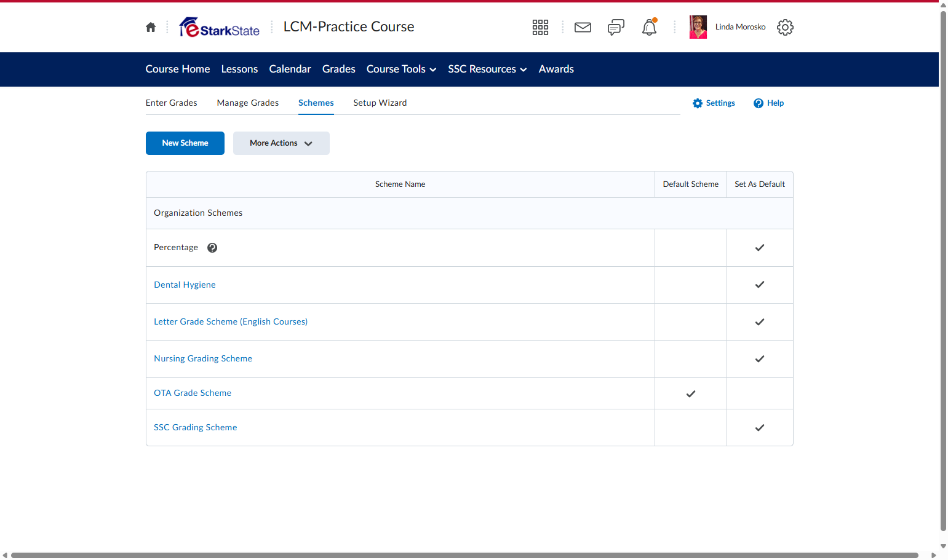Set Nursing Grading Scheme as default checkmark
The height and width of the screenshot is (560, 948).
click(760, 359)
